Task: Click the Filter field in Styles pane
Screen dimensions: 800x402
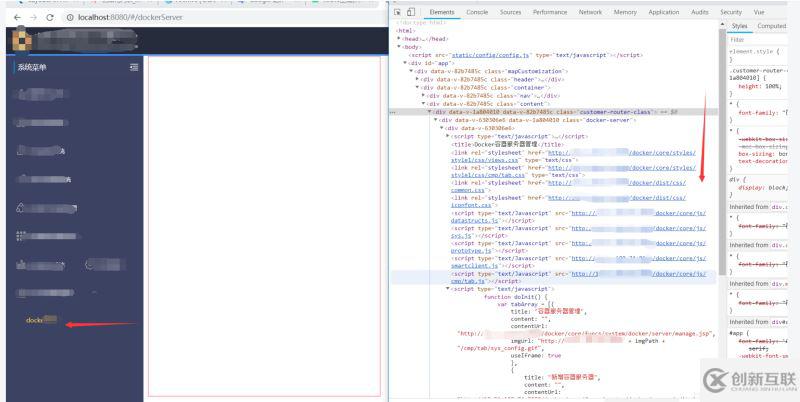Action: pos(758,39)
